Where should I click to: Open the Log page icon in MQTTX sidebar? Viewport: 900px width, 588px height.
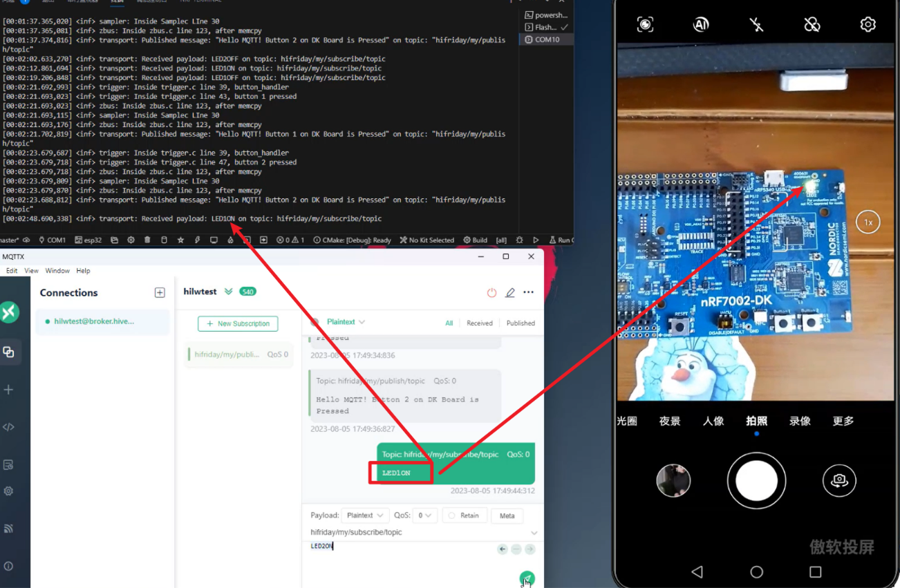point(8,465)
